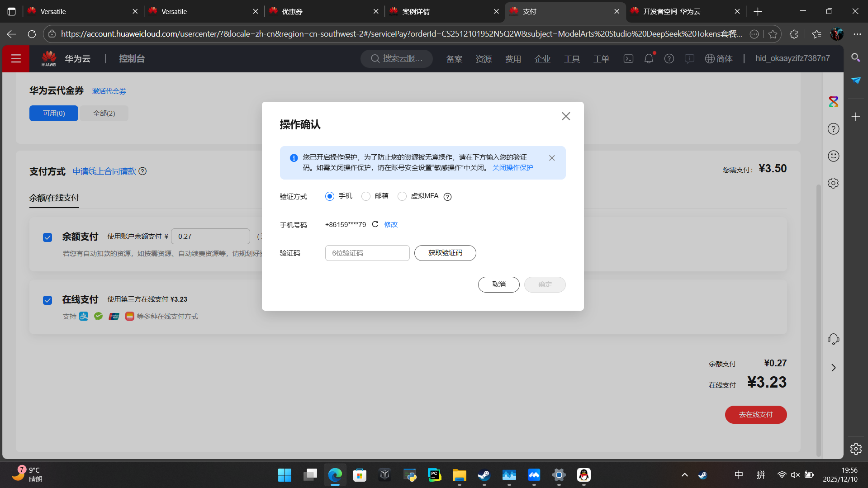Open the right panel help circle icon

pos(833,129)
